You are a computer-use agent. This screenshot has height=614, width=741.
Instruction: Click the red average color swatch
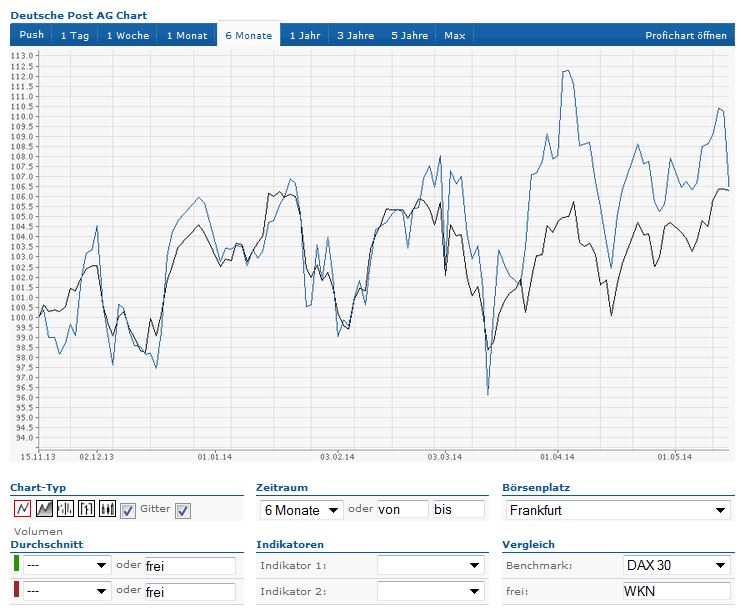point(17,589)
